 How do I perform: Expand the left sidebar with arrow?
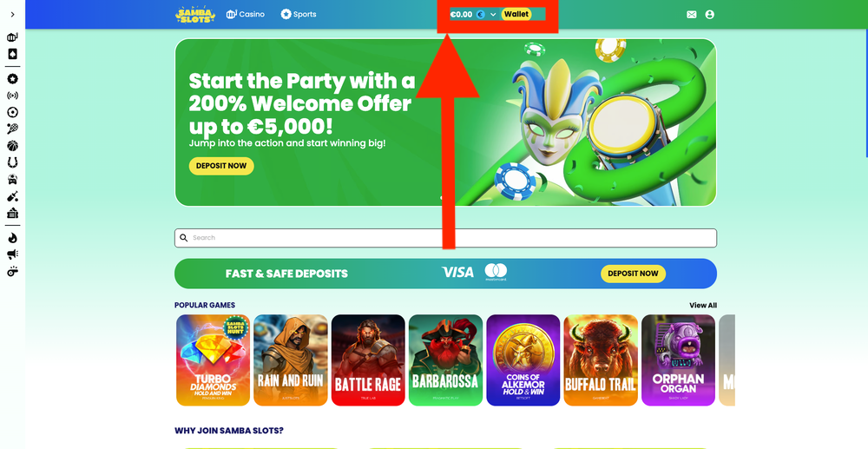point(12,15)
